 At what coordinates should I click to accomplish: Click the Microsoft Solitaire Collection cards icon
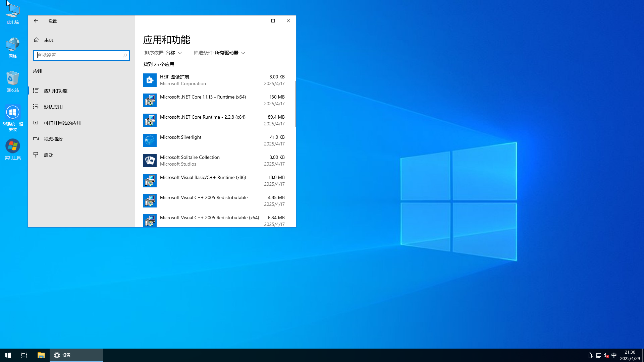[150, 161]
